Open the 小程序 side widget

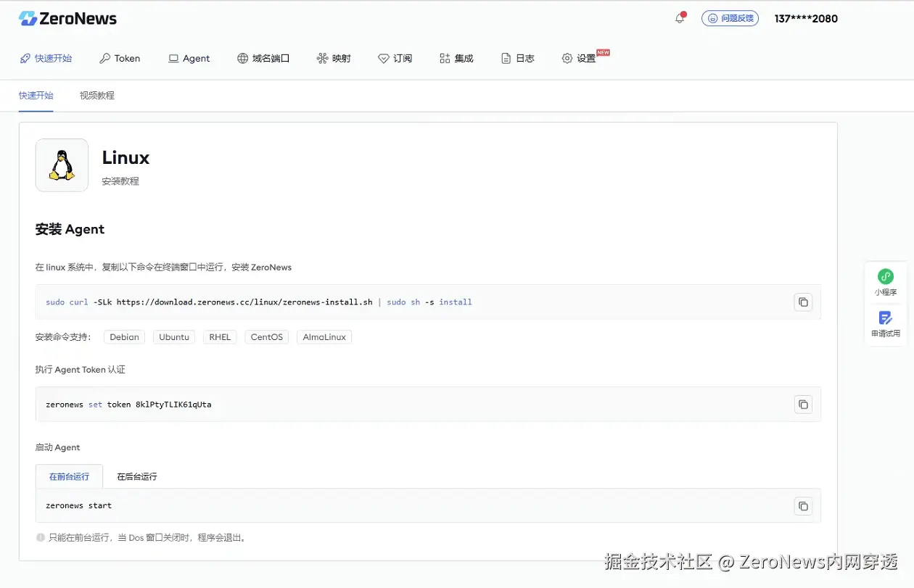point(886,283)
